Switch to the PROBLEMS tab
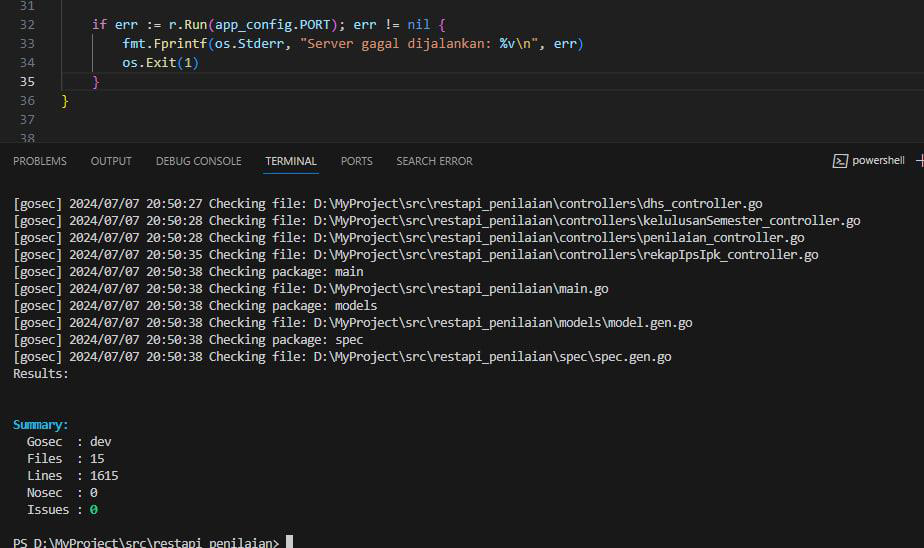The width and height of the screenshot is (924, 548). click(x=40, y=161)
